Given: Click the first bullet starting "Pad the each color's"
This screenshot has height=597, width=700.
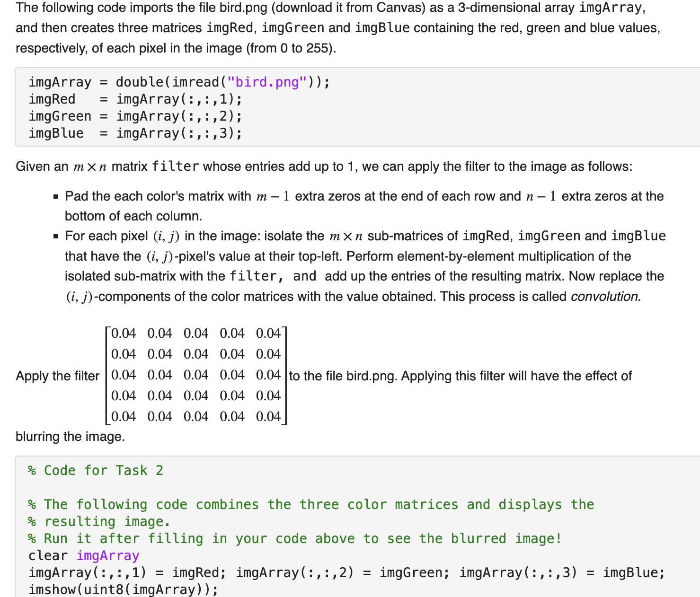Looking at the screenshot, I should [x=364, y=206].
